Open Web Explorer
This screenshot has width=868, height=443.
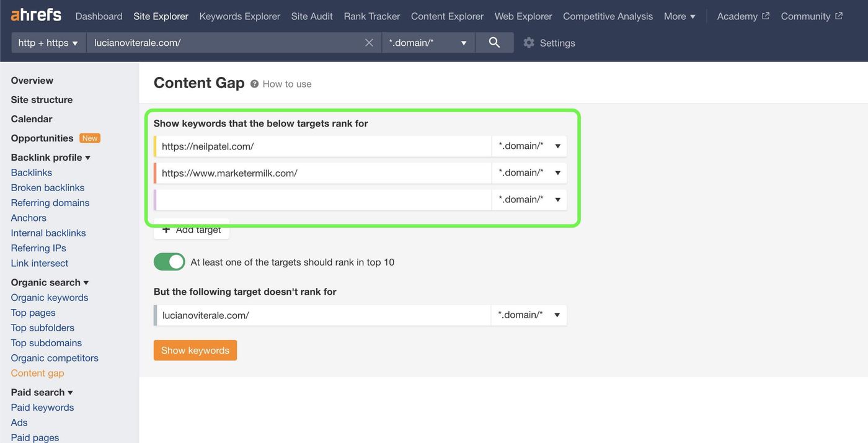[x=523, y=16]
